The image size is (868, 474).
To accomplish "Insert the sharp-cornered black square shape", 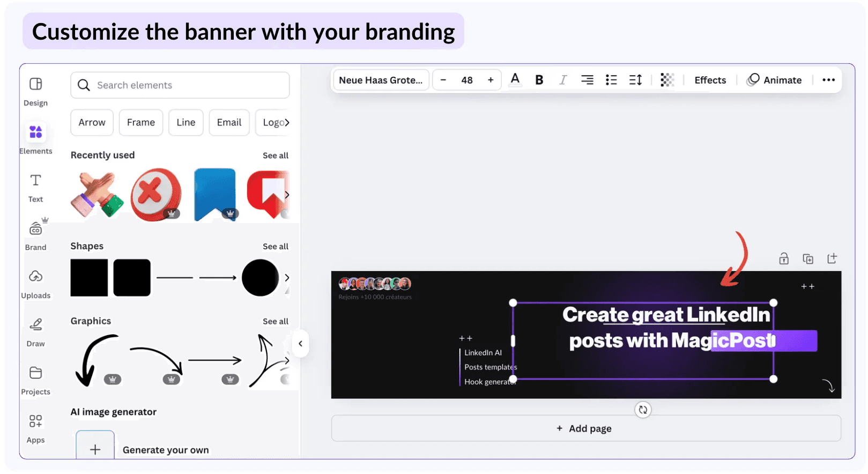I will coord(89,278).
